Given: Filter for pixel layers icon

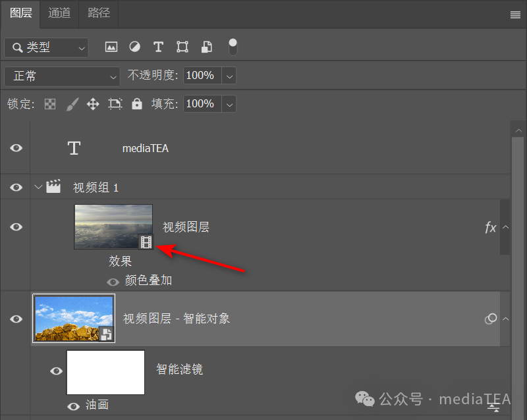Looking at the screenshot, I should [x=111, y=47].
